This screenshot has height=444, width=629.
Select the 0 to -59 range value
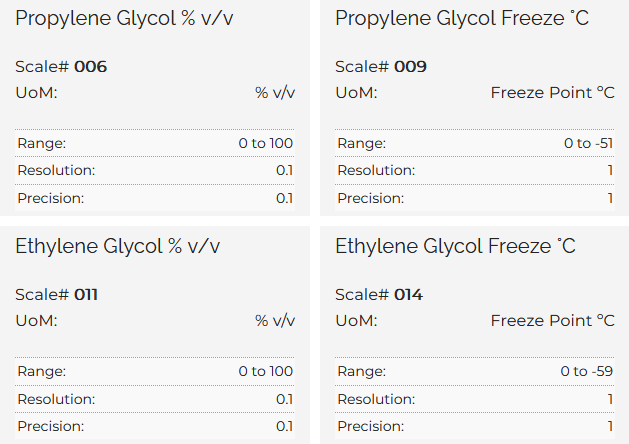coord(587,371)
